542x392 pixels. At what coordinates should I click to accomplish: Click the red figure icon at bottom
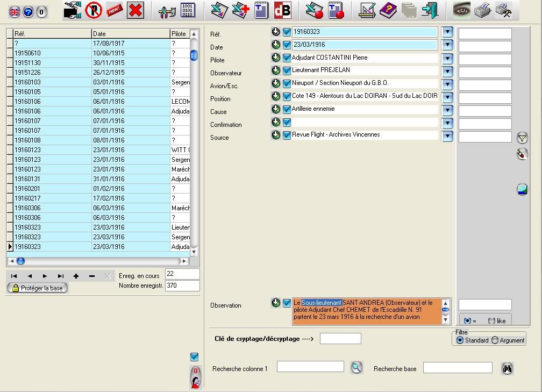pyautogui.click(x=195, y=377)
